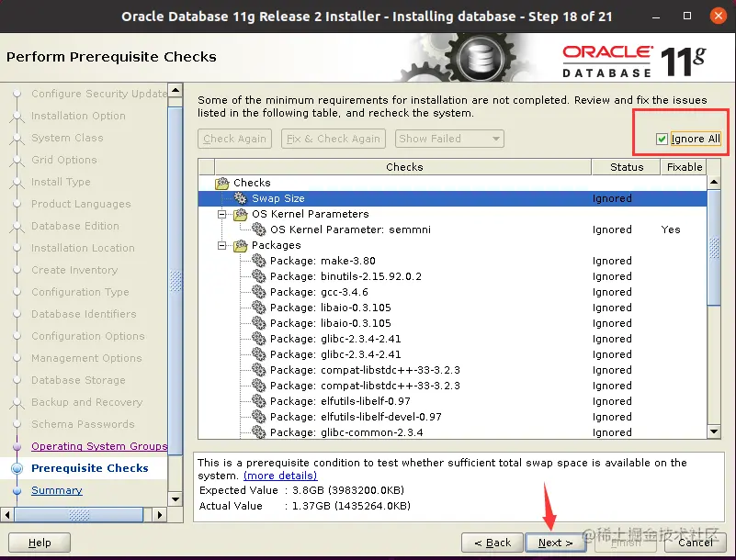Click the sidebar horizontal scrollbar right arrow
736x560 pixels.
click(x=160, y=515)
